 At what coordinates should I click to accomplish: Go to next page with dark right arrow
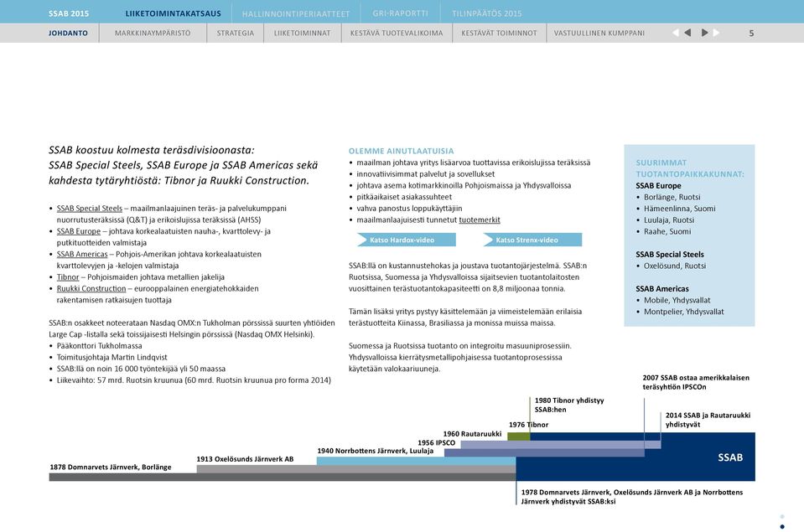(704, 33)
